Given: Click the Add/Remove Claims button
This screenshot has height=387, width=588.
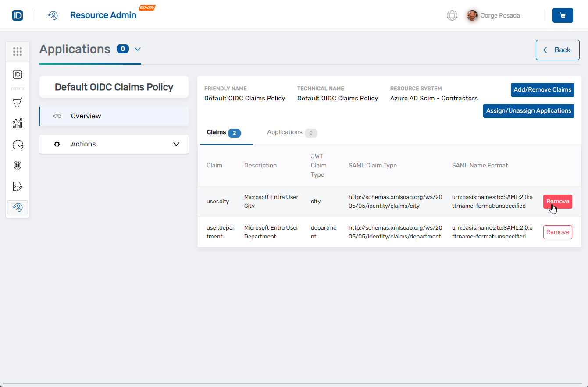Looking at the screenshot, I should [542, 89].
